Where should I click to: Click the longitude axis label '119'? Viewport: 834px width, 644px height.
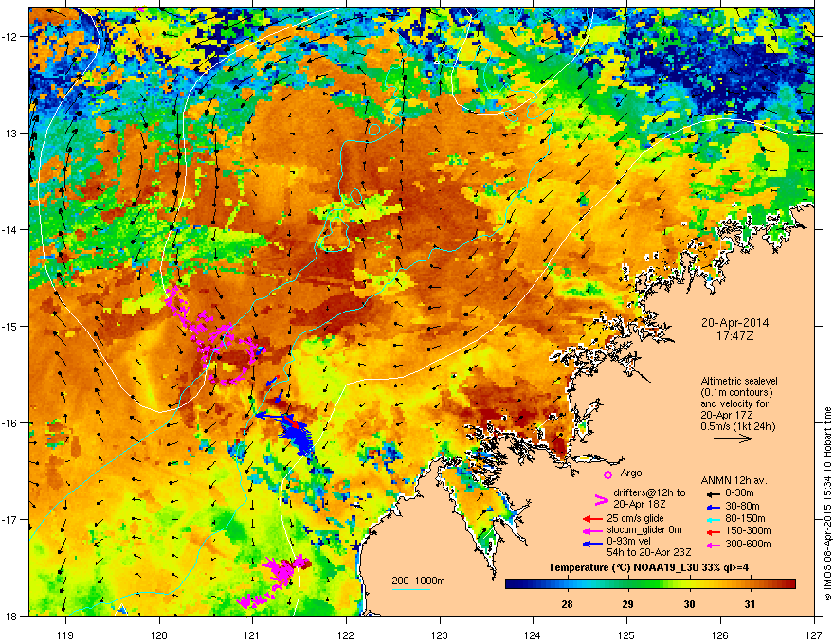(x=65, y=635)
